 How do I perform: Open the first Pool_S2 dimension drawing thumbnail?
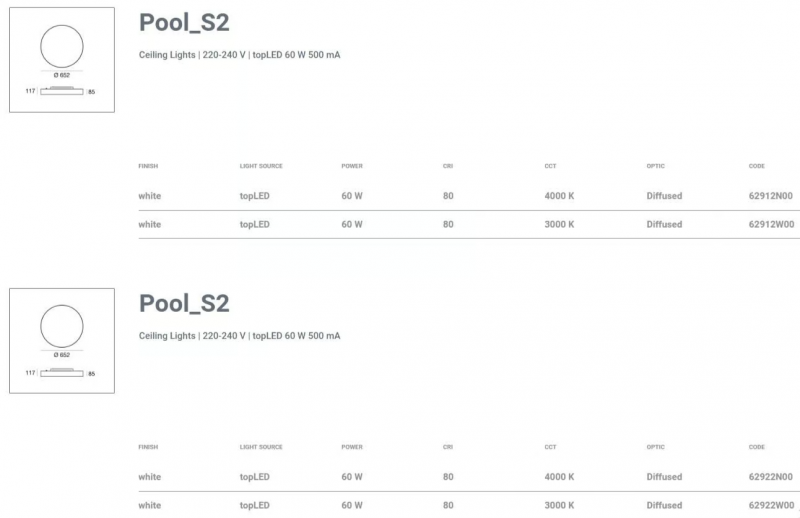click(62, 60)
